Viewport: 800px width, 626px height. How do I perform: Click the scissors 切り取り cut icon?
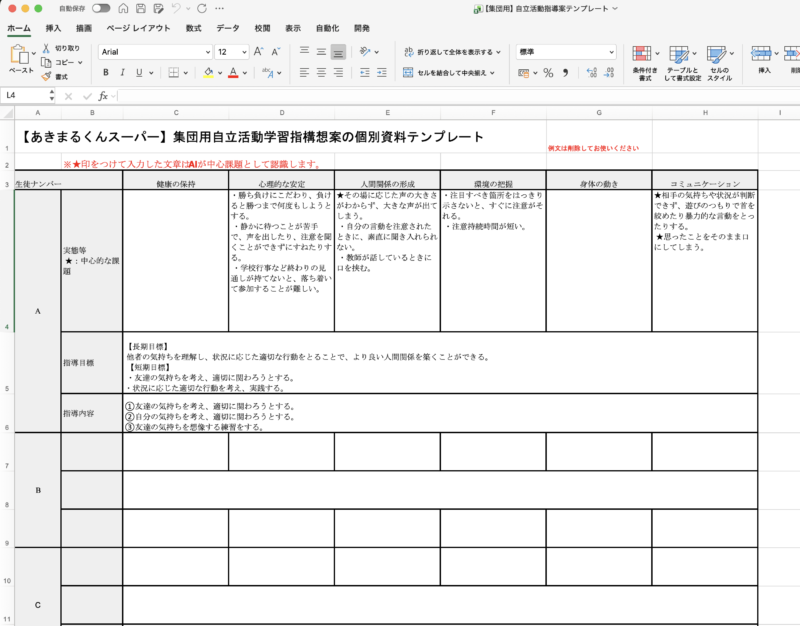(x=46, y=48)
